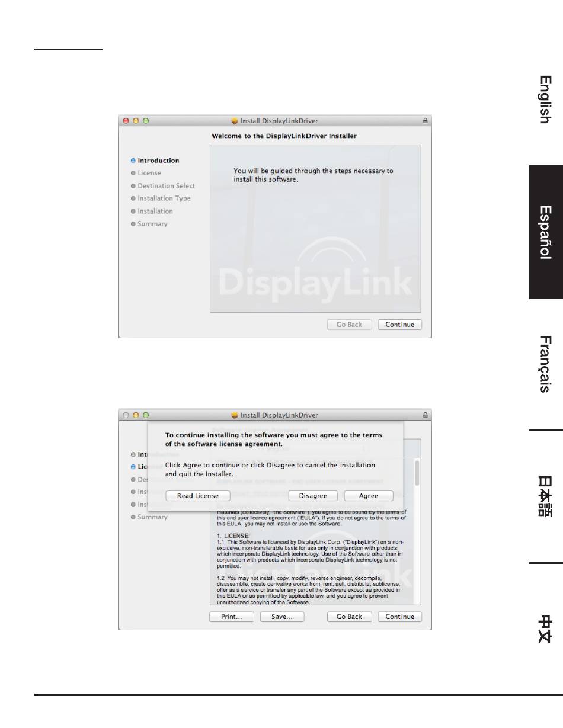Click the lock icon in the license agreement window title bar
The image size is (563, 728).
point(425,415)
